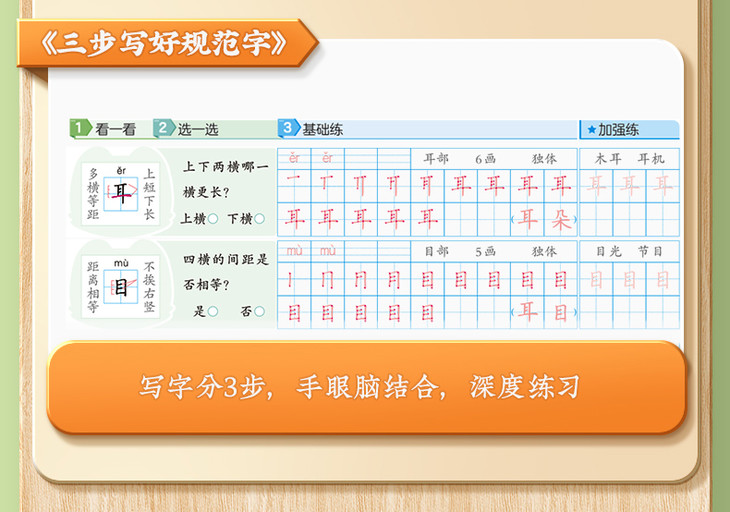Click the 距离相等 tip text
730x512 pixels.
93,286
